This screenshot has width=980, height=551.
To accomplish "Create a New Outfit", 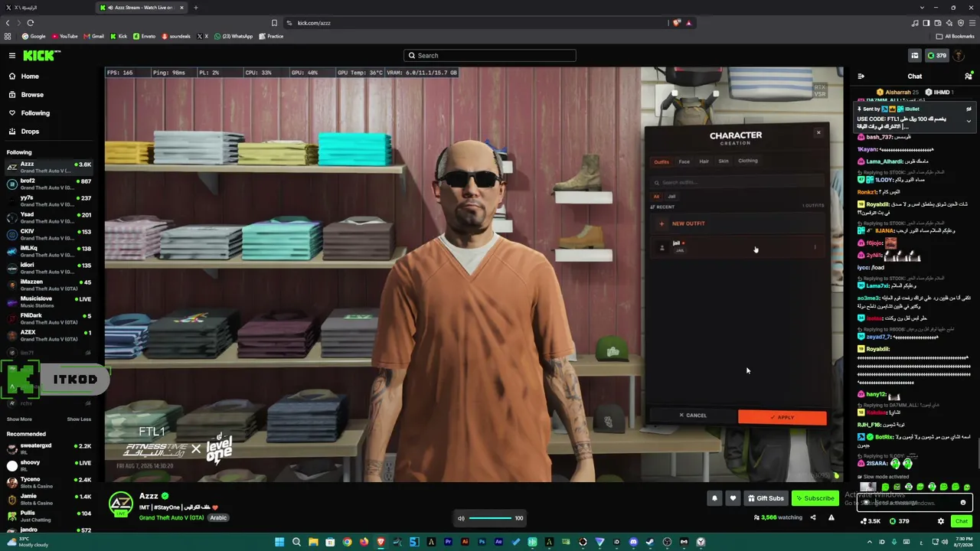I will coord(737,223).
